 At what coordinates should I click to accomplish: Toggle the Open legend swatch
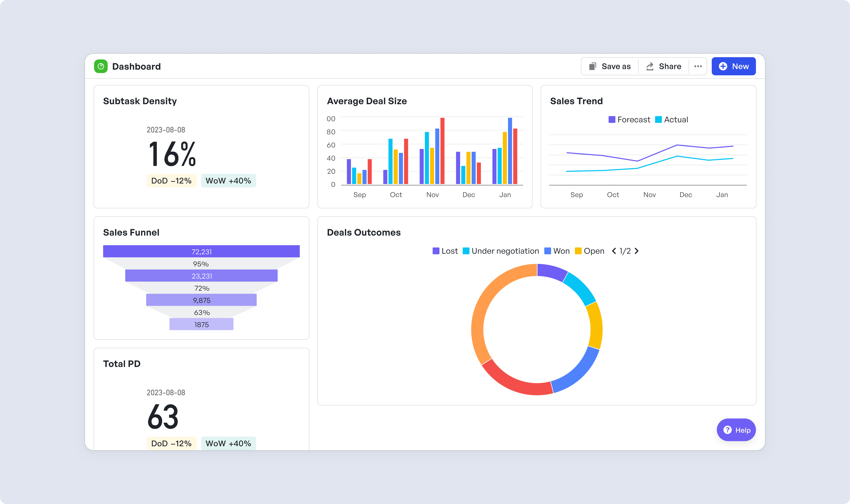click(578, 251)
